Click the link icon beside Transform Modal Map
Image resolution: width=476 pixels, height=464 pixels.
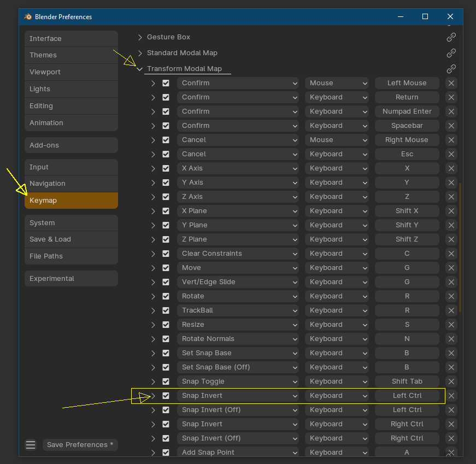tap(451, 69)
